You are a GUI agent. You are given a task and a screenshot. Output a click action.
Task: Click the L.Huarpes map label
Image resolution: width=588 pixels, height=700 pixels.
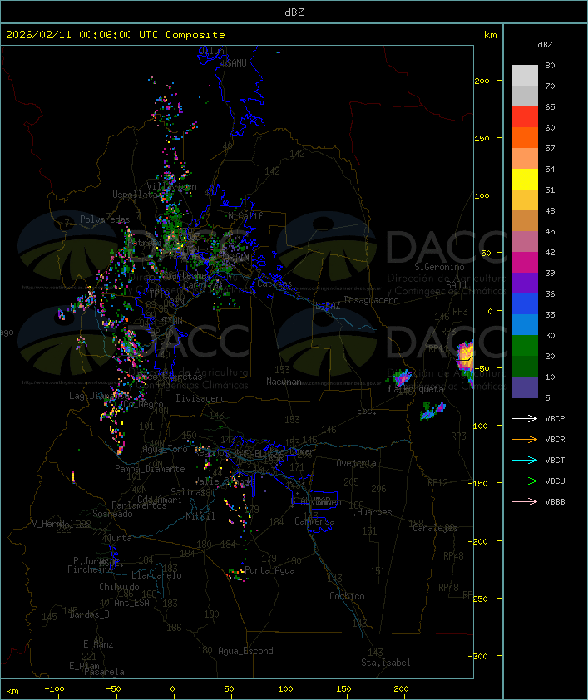pos(369,512)
